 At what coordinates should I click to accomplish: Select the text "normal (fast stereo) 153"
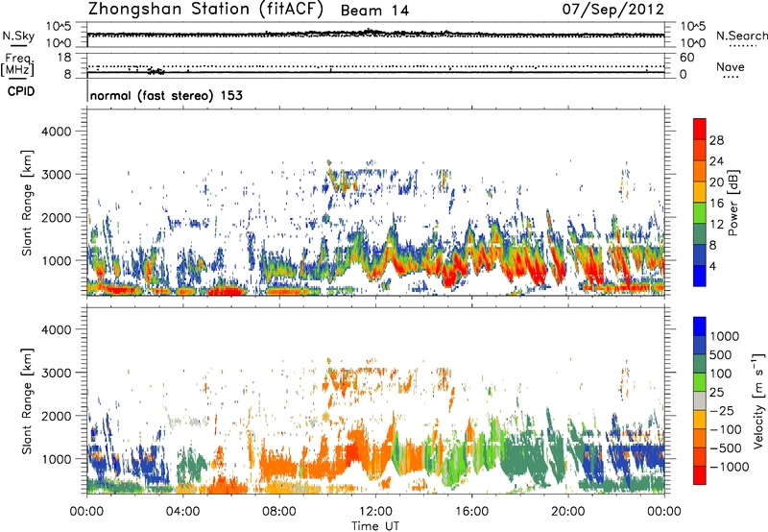pos(166,95)
